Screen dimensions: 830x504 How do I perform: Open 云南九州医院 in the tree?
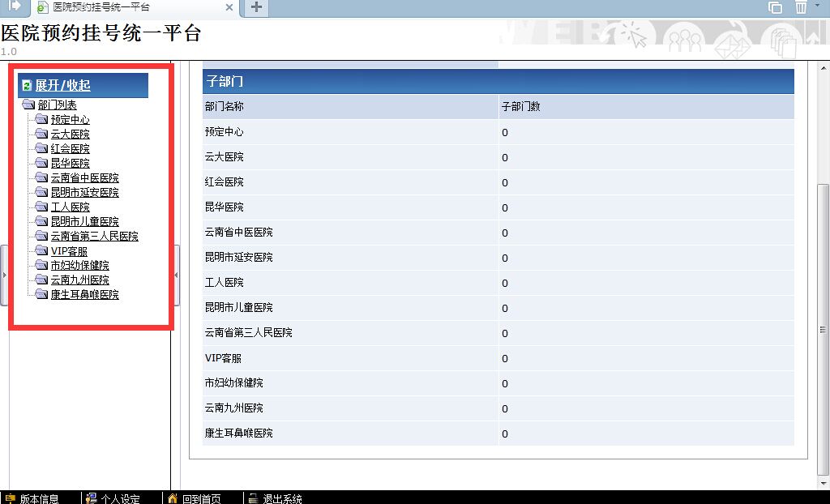tap(80, 280)
